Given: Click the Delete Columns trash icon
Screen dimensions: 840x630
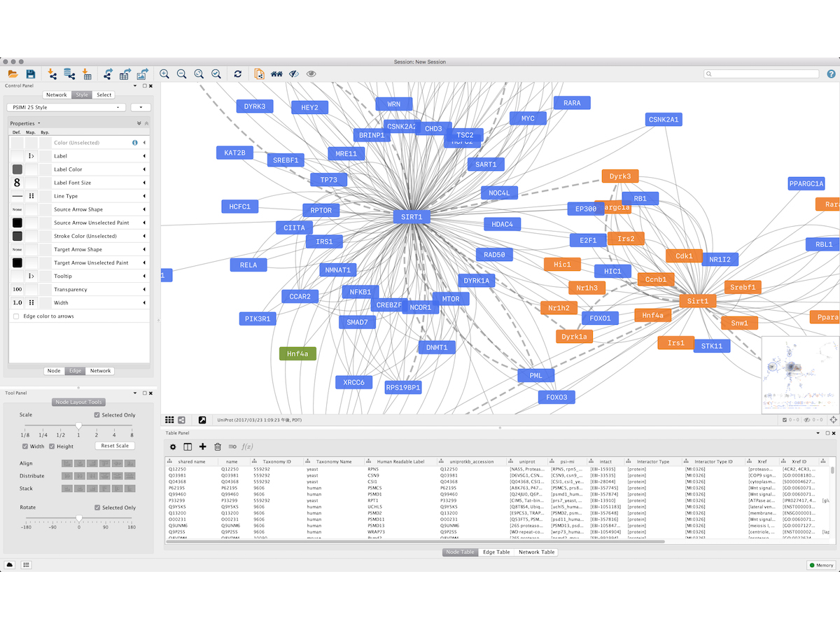Looking at the screenshot, I should click(x=218, y=447).
